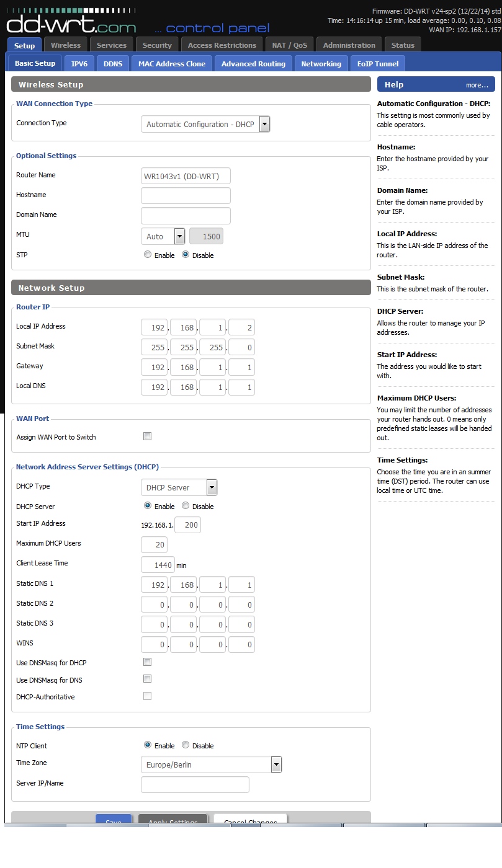Open the Services main tab
The image size is (502, 868).
(x=112, y=45)
